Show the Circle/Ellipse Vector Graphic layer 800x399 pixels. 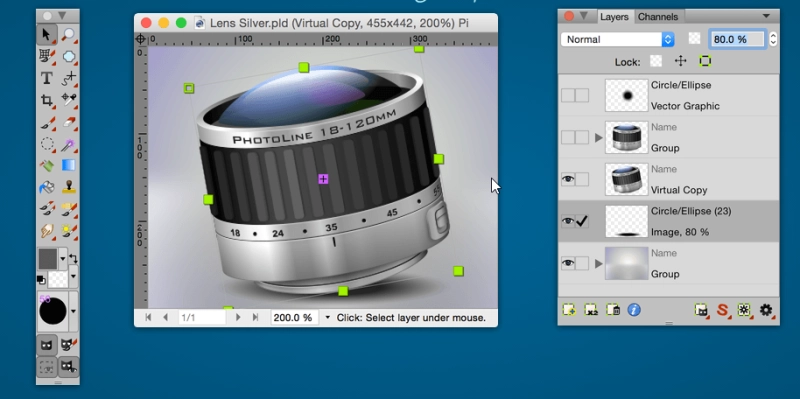click(567, 95)
